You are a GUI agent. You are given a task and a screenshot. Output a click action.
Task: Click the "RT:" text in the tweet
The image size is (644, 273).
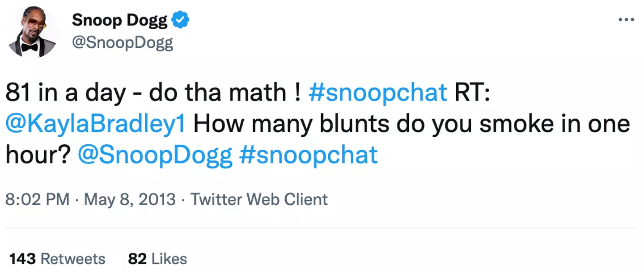[x=472, y=92]
